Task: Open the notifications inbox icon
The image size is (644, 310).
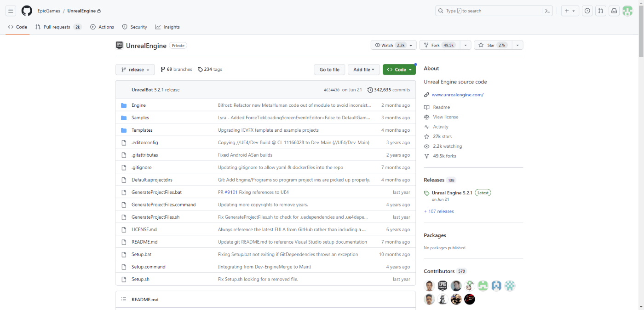Action: point(614,11)
